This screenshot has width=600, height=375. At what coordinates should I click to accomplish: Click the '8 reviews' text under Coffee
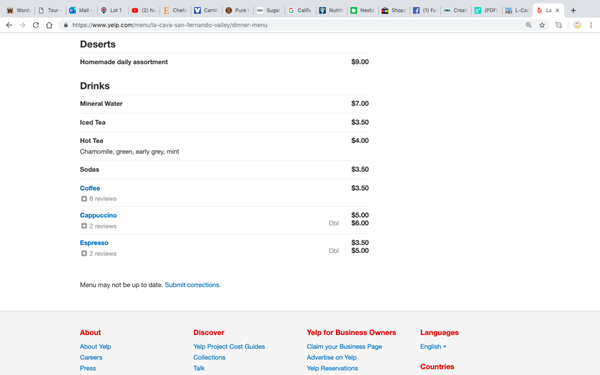point(103,199)
